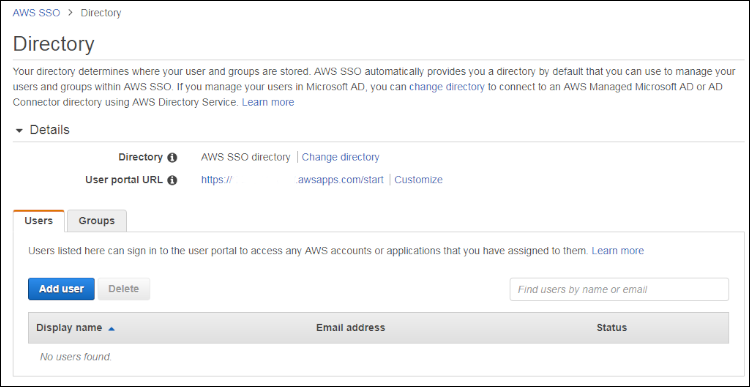750x387 pixels.
Task: Click the sort arrow next to Display name
Action: pyautogui.click(x=111, y=329)
